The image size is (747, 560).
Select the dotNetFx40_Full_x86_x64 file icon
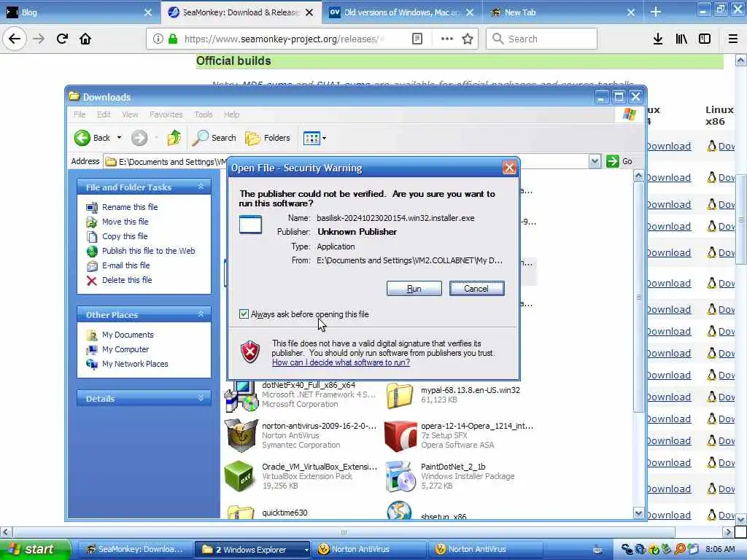point(241,395)
